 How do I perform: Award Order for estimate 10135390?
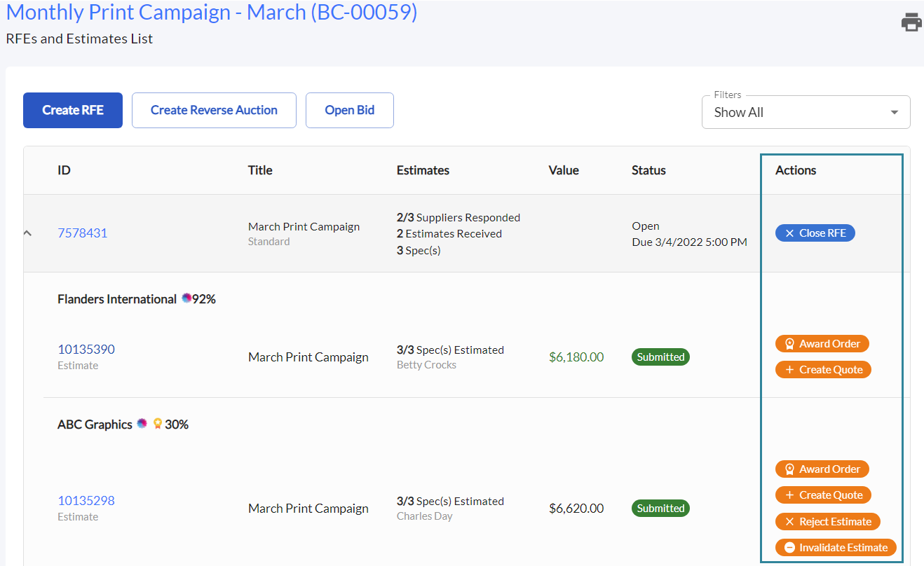[822, 343]
